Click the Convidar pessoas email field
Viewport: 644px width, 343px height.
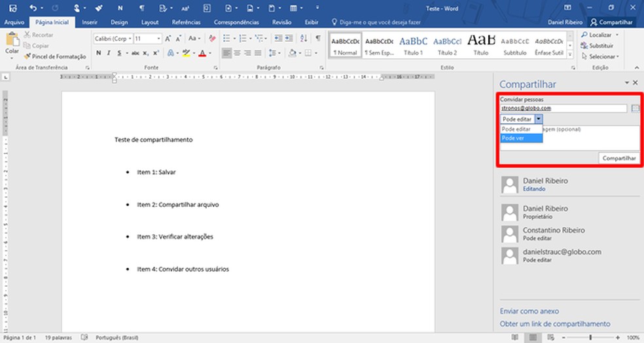click(x=563, y=109)
